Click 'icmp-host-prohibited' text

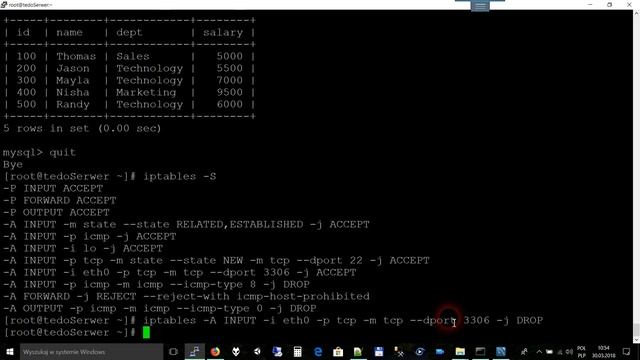click(303, 296)
